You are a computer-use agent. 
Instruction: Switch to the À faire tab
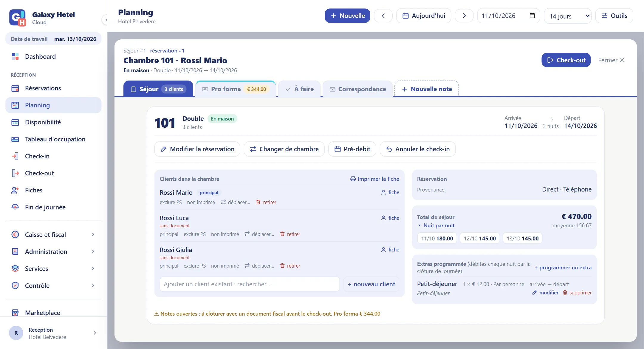point(299,89)
